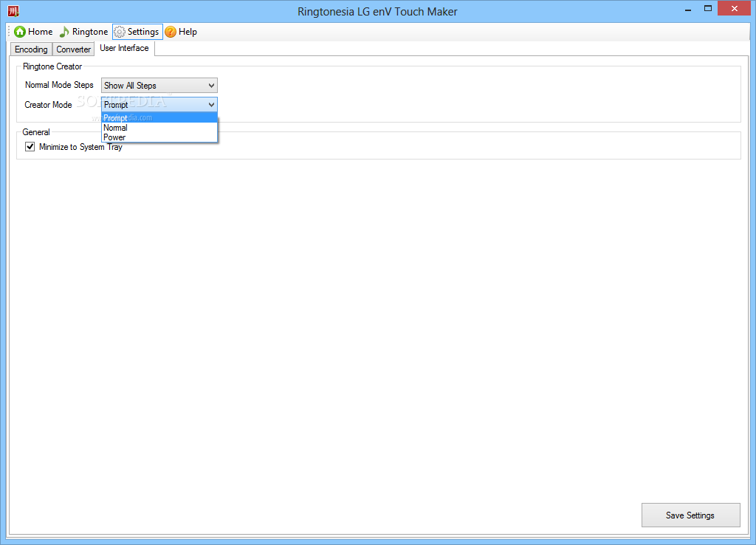Choose Power in the Creator Mode list
756x545 pixels.
pos(159,137)
